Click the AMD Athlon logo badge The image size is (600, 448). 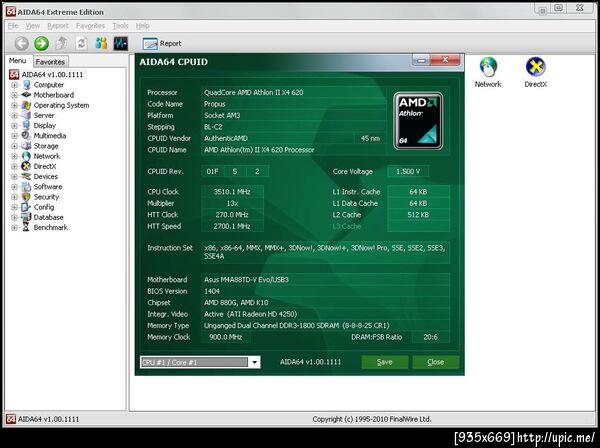click(418, 121)
